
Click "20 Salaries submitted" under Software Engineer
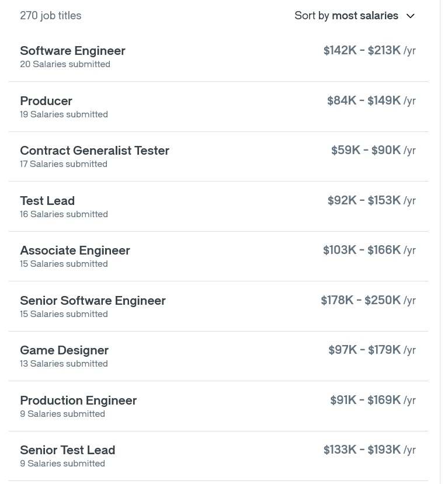pos(65,64)
